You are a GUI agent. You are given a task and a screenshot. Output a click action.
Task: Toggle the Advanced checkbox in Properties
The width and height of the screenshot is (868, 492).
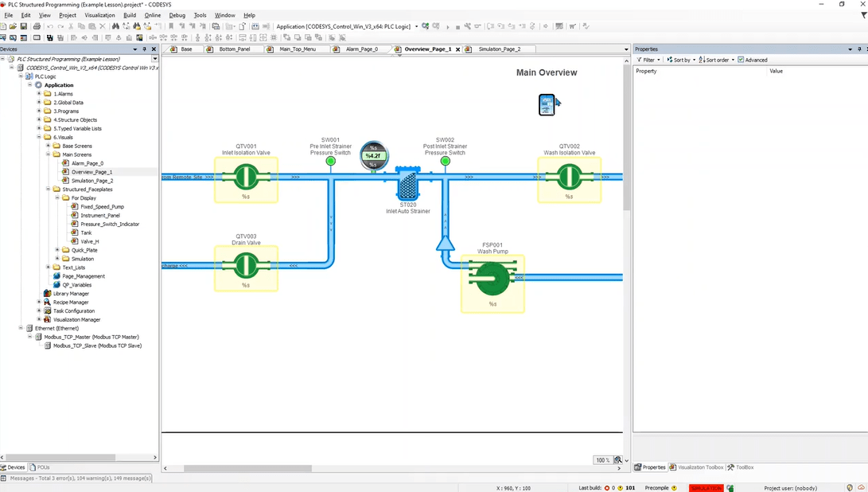pos(741,60)
